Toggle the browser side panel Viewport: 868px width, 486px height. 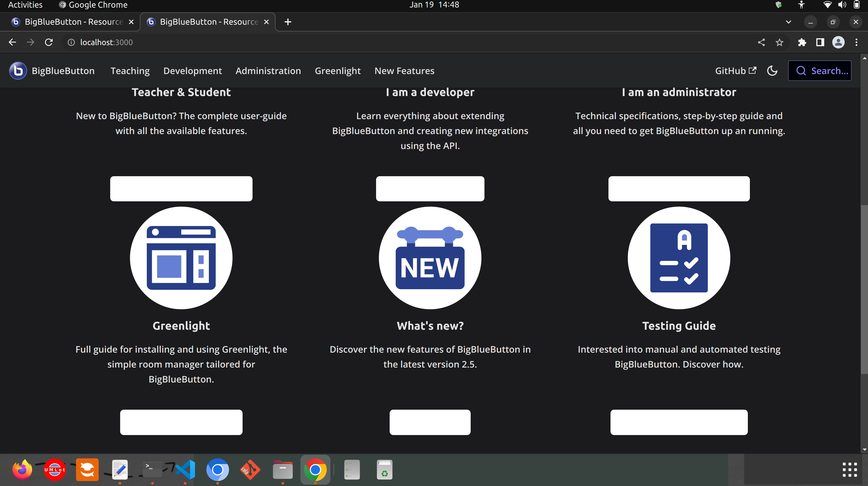pos(820,42)
